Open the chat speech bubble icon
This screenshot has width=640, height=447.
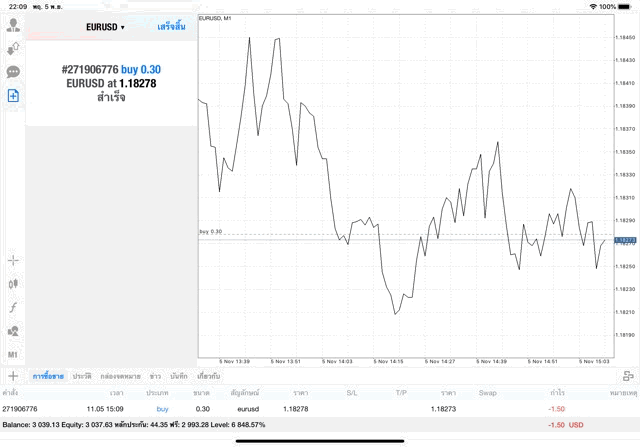[13, 72]
